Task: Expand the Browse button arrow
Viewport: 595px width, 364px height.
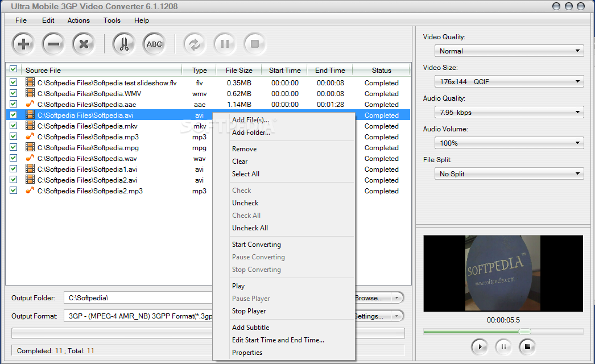Action: pos(397,298)
